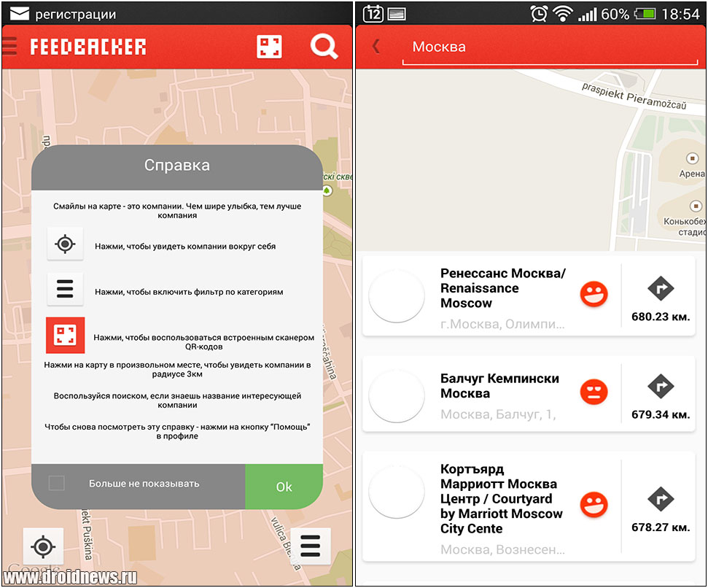708x588 pixels.
Task: Tap 'praspiekt Pieramožcaŭ' street label on map
Action: (x=634, y=96)
